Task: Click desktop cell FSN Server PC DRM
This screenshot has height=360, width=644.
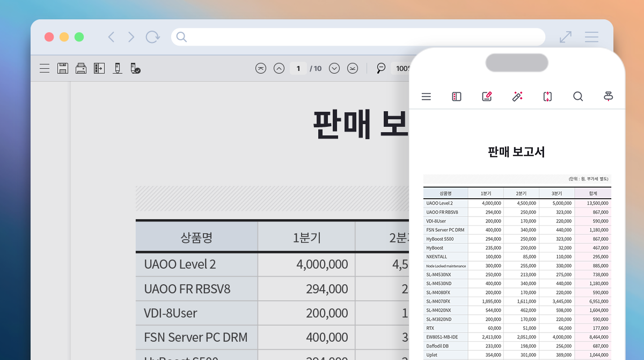Action: pos(196,337)
